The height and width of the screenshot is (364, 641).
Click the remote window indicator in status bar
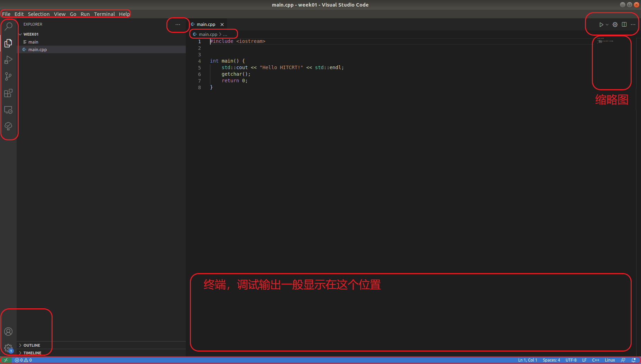tap(6, 360)
